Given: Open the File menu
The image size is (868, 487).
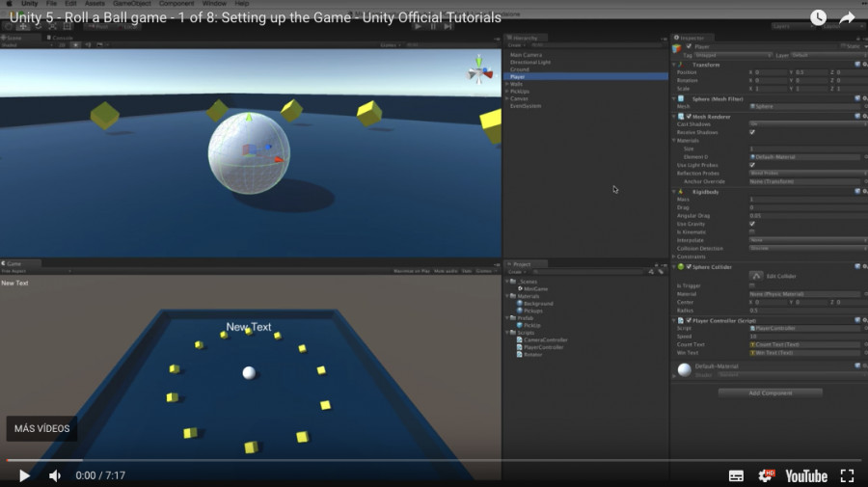Looking at the screenshot, I should click(x=51, y=3).
